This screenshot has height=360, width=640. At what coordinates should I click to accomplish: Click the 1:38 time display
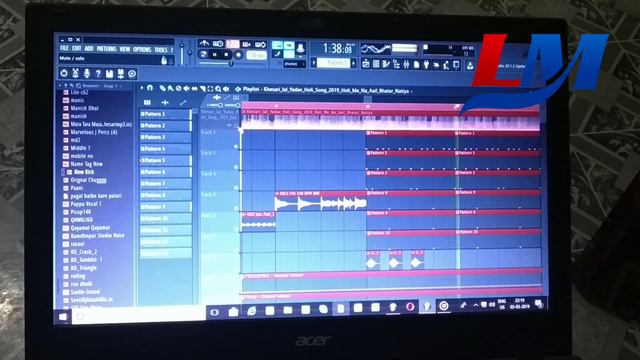337,49
